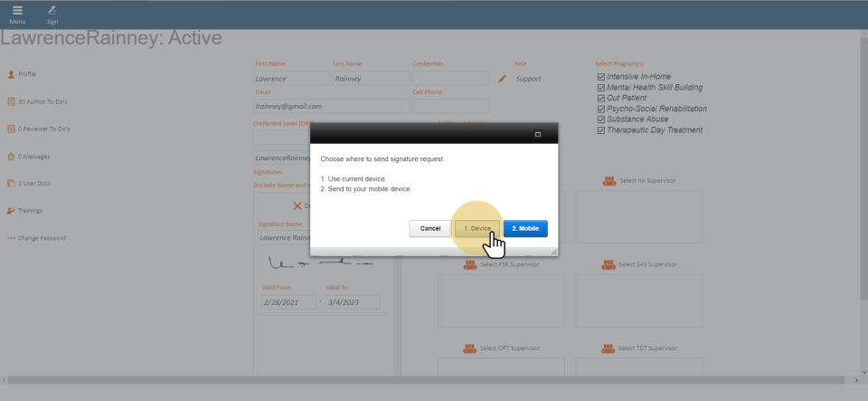
Task: Choose the 2. Mobile button
Action: 525,228
